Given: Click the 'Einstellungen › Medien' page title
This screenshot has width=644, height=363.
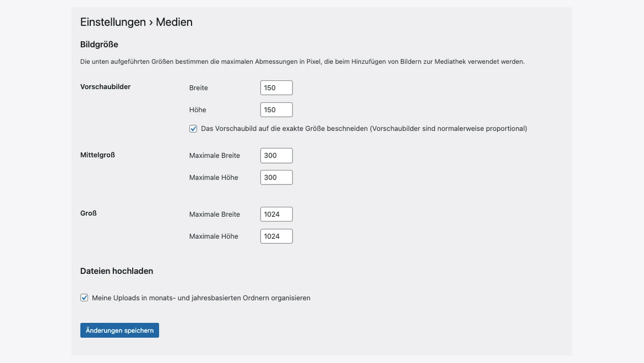Looking at the screenshot, I should point(136,22).
